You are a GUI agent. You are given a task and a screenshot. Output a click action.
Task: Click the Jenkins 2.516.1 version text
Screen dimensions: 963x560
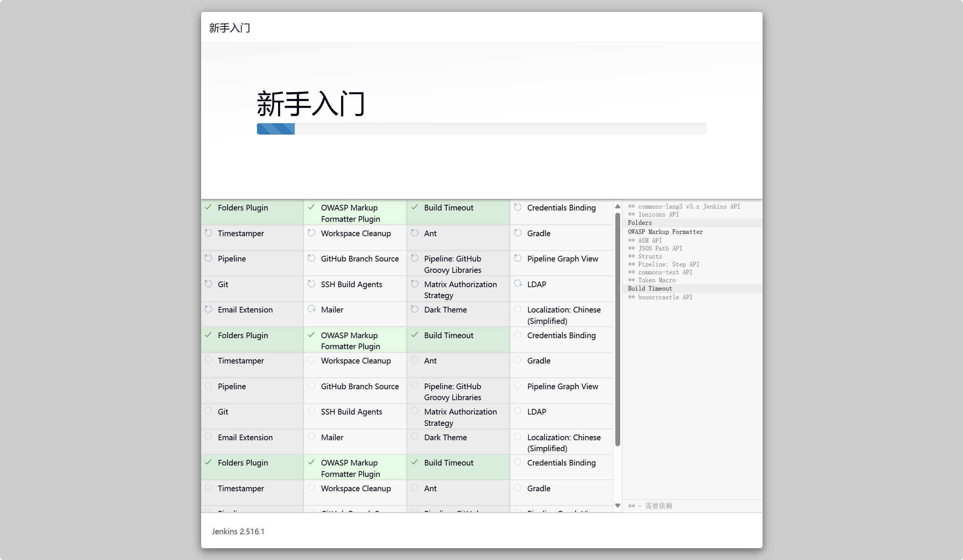click(x=238, y=531)
